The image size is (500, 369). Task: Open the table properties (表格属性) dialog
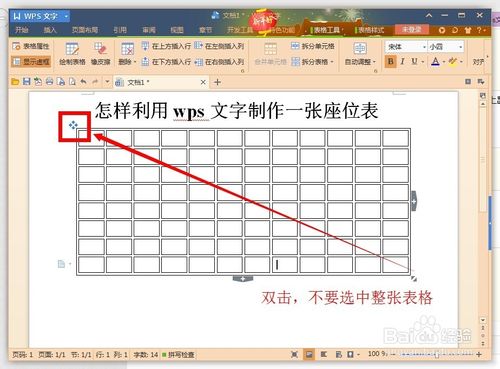click(31, 46)
